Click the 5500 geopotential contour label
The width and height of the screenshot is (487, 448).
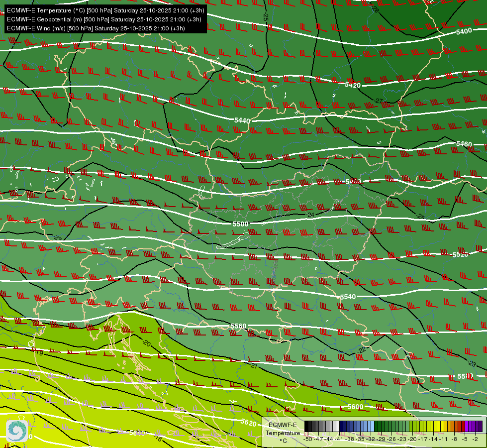point(240,224)
